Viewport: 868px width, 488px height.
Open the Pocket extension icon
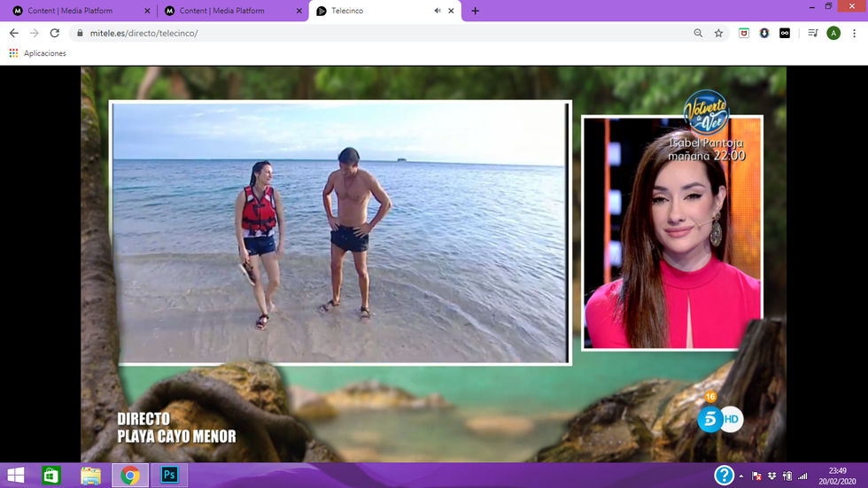point(744,33)
